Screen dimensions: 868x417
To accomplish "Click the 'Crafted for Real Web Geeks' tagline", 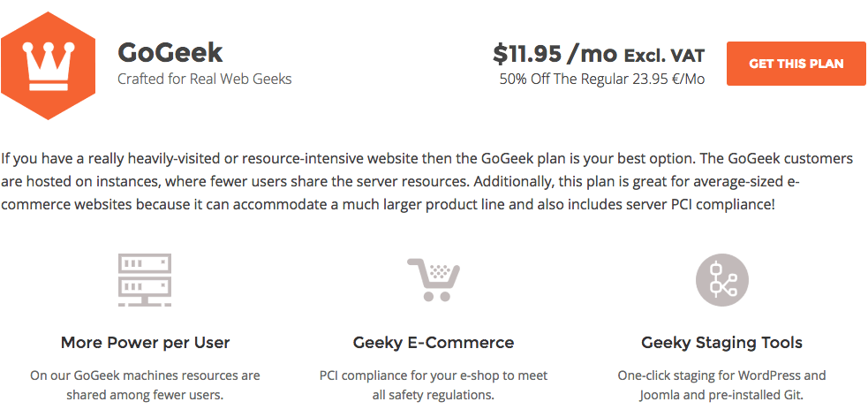I will point(205,79).
